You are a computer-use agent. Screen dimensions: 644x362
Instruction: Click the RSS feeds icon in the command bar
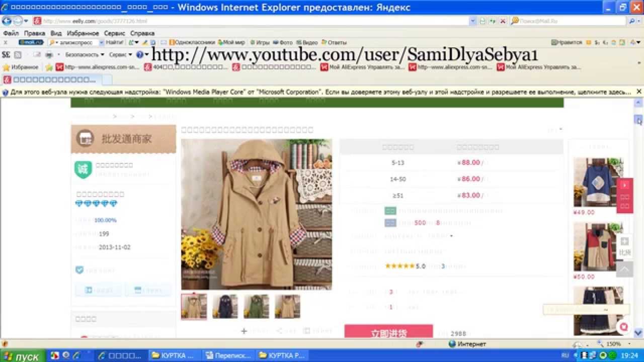point(18,54)
